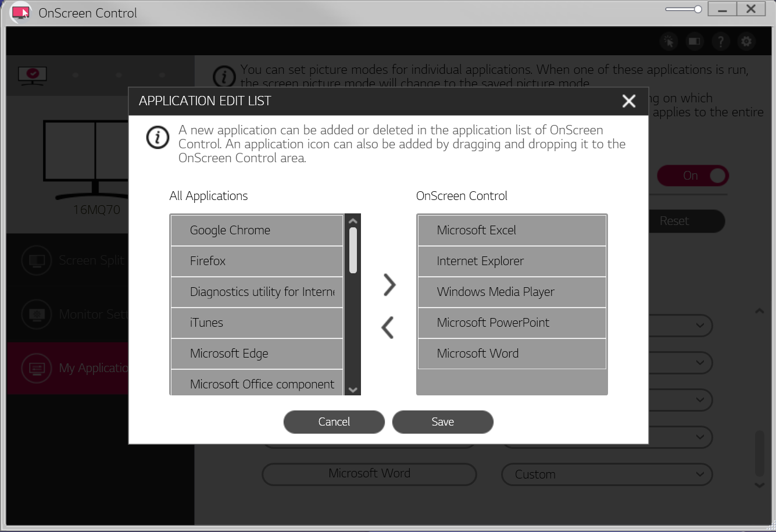This screenshot has width=776, height=532.
Task: Click the All Applications scrollbar thumb
Action: click(x=353, y=250)
